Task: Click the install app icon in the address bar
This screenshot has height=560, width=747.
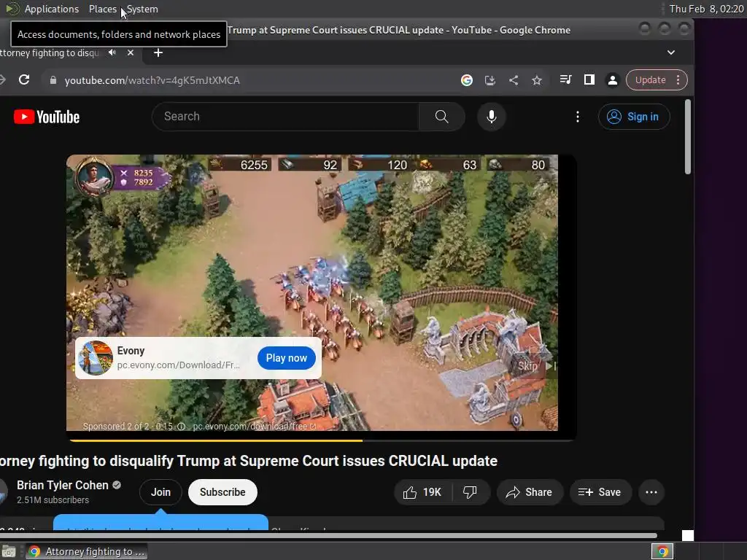Action: [489, 80]
